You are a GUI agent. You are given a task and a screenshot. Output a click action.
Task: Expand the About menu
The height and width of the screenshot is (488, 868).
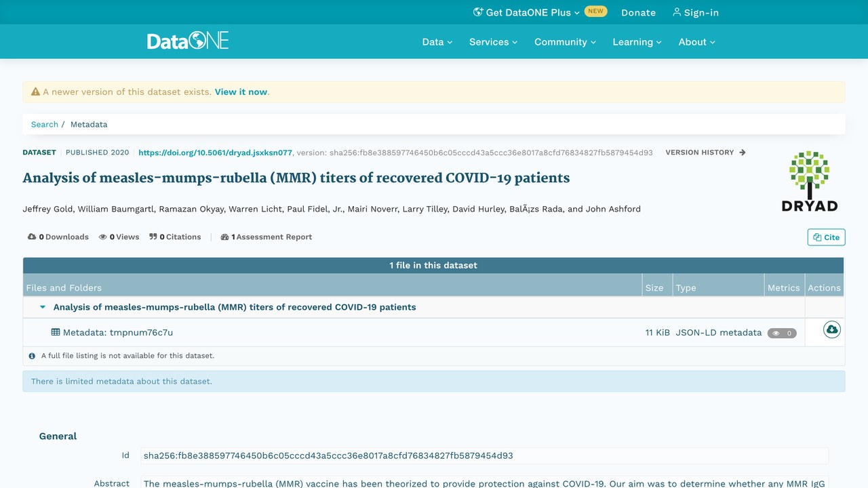click(697, 42)
